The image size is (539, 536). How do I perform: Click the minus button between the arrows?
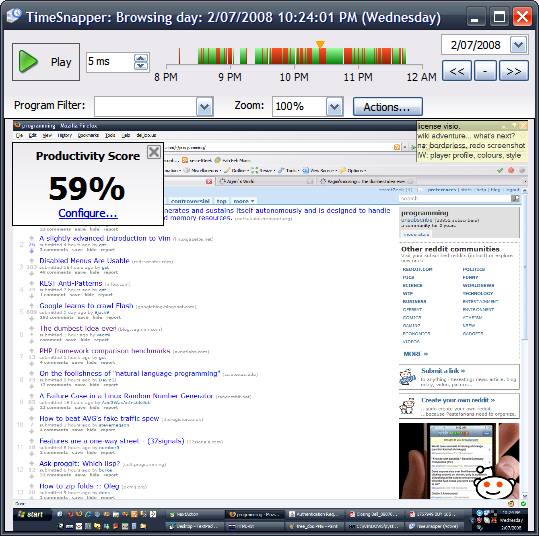[x=485, y=71]
